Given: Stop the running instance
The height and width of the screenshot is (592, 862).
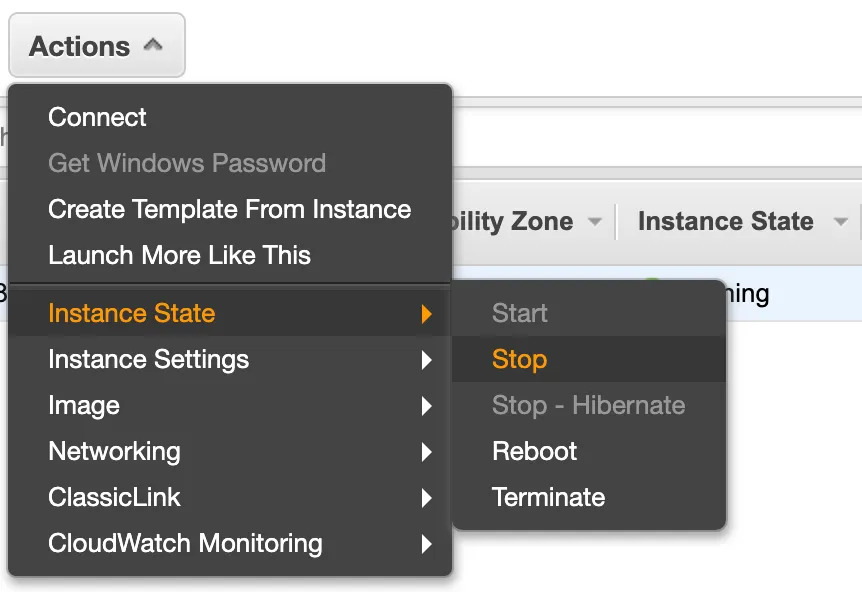Looking at the screenshot, I should (519, 359).
